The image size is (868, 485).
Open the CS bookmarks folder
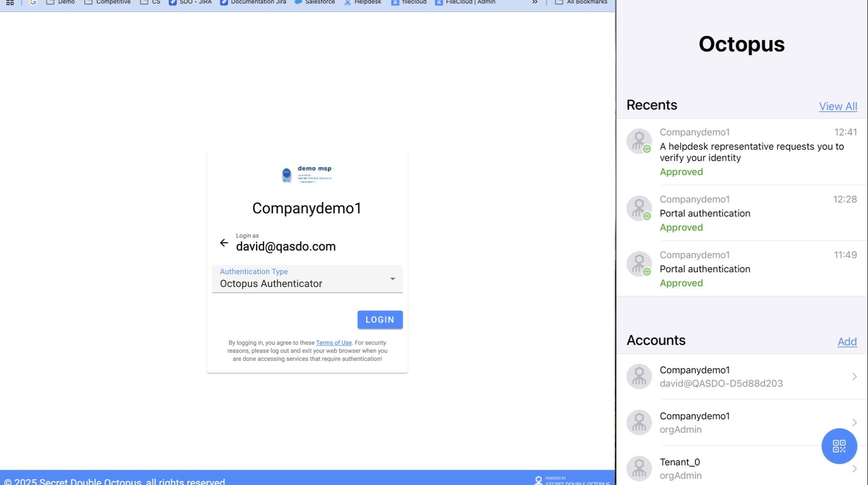click(x=150, y=3)
